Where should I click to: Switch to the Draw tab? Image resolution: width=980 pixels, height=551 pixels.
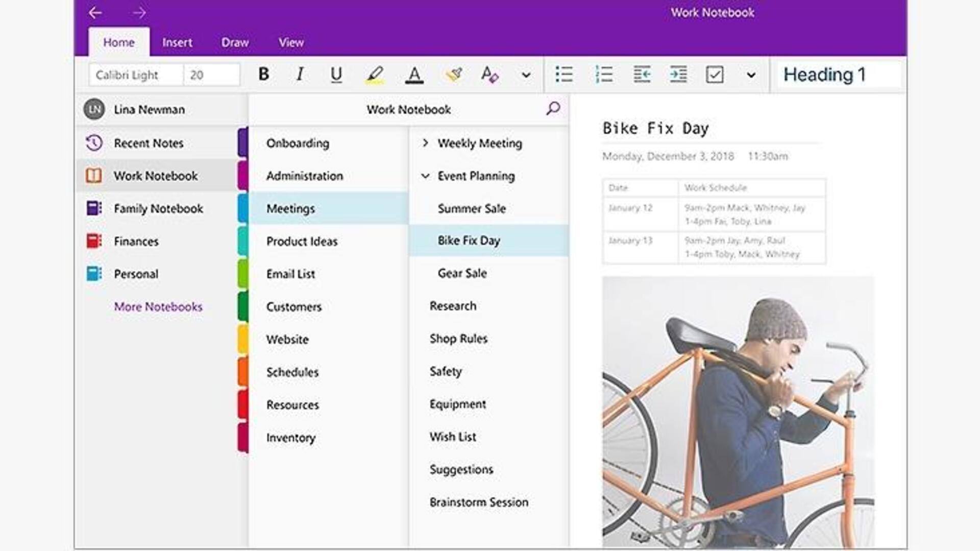pos(235,42)
